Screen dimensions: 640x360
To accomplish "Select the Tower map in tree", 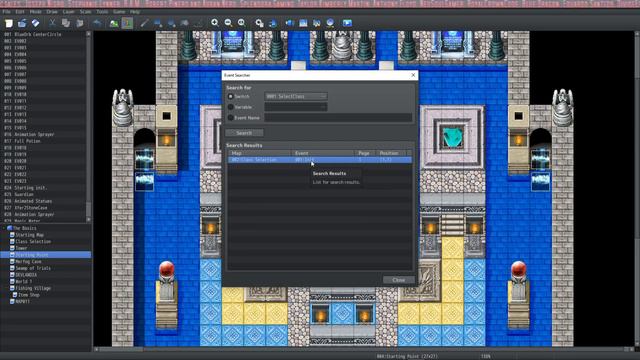I will tap(21, 248).
